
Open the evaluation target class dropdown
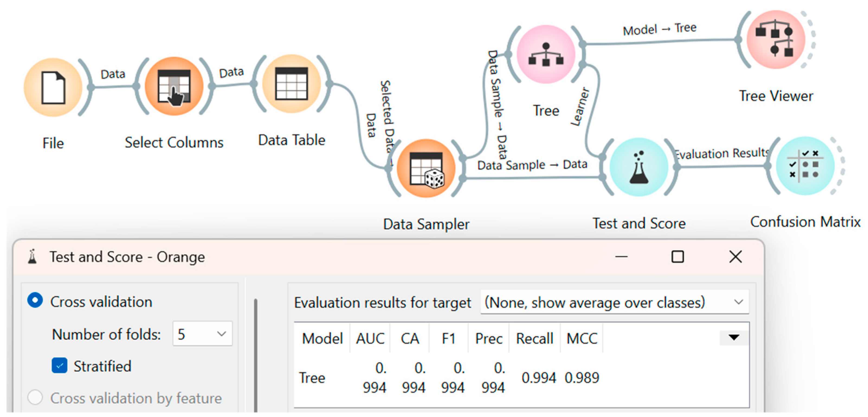tap(614, 302)
